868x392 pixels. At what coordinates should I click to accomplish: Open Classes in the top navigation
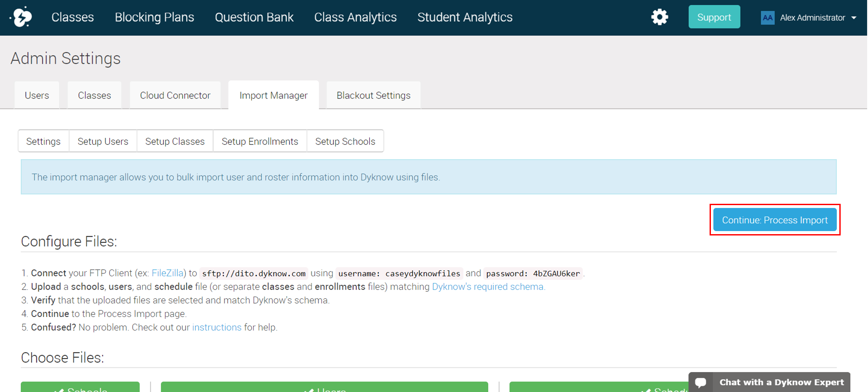pos(72,17)
